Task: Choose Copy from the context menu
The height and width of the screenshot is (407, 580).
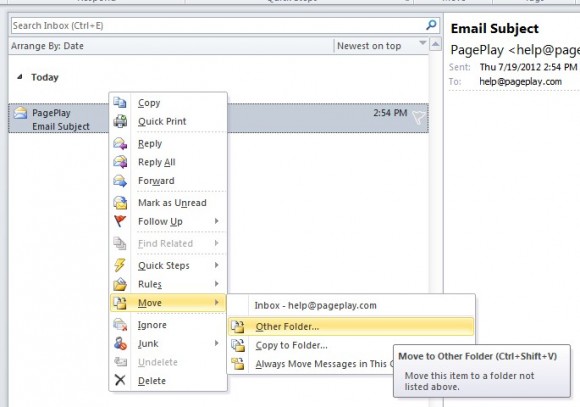Action: (x=168, y=102)
